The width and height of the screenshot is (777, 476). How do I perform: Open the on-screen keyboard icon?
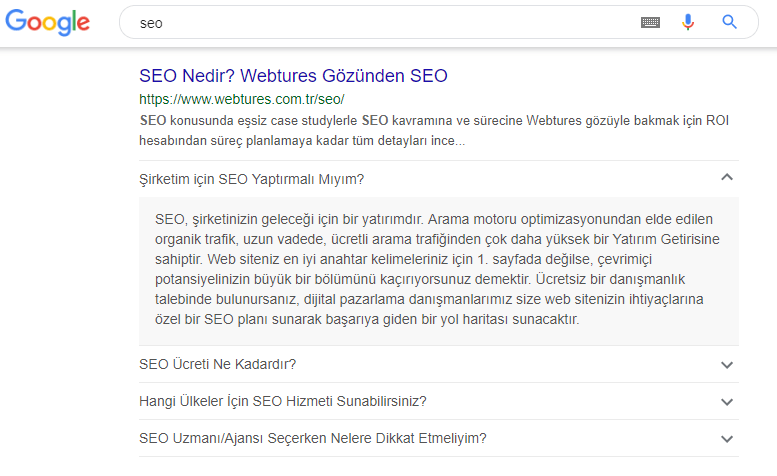tap(650, 22)
